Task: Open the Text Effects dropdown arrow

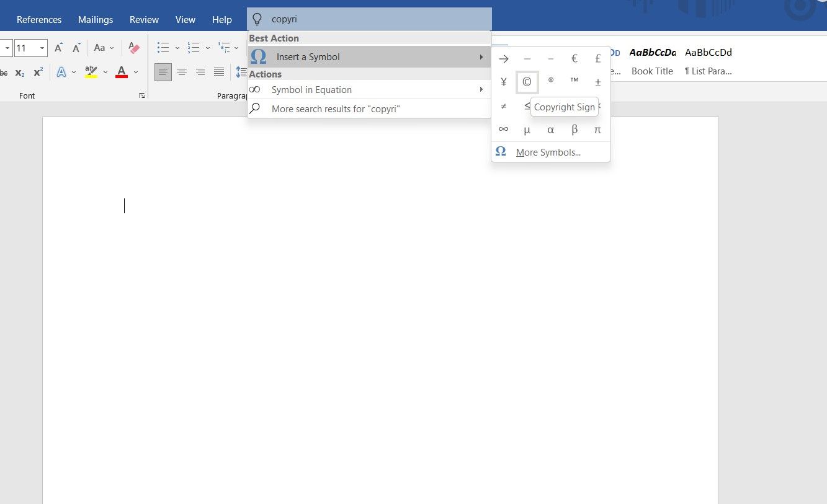Action: coord(74,72)
